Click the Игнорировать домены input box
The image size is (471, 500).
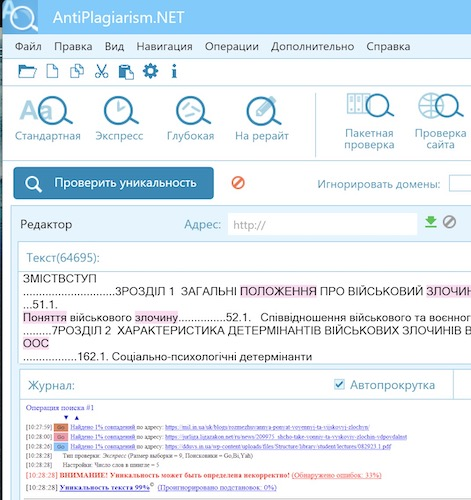pyautogui.click(x=460, y=183)
